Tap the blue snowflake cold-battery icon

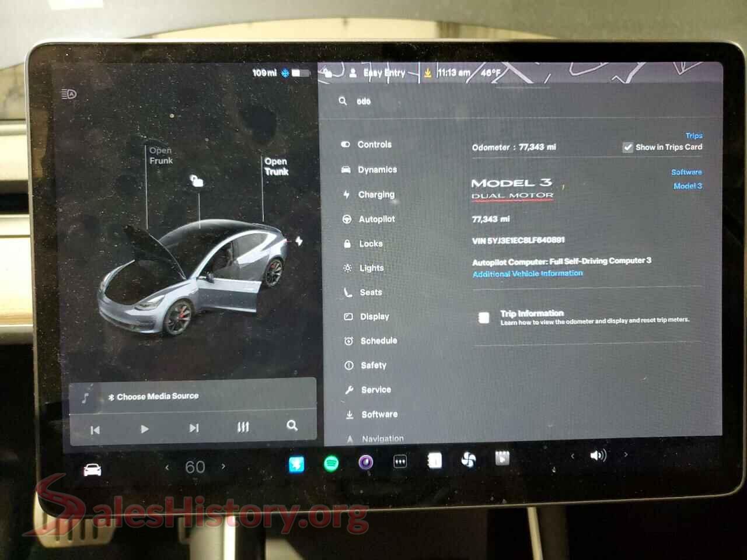[x=285, y=73]
